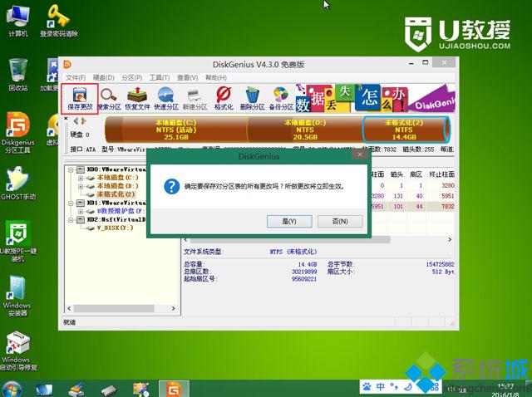
Task: Close the DiskGenius confirmation dialog
Action: point(360,154)
